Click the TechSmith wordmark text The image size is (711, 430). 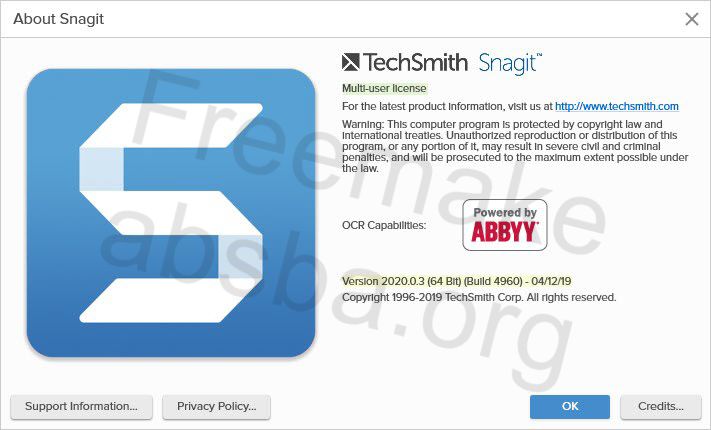pyautogui.click(x=415, y=63)
